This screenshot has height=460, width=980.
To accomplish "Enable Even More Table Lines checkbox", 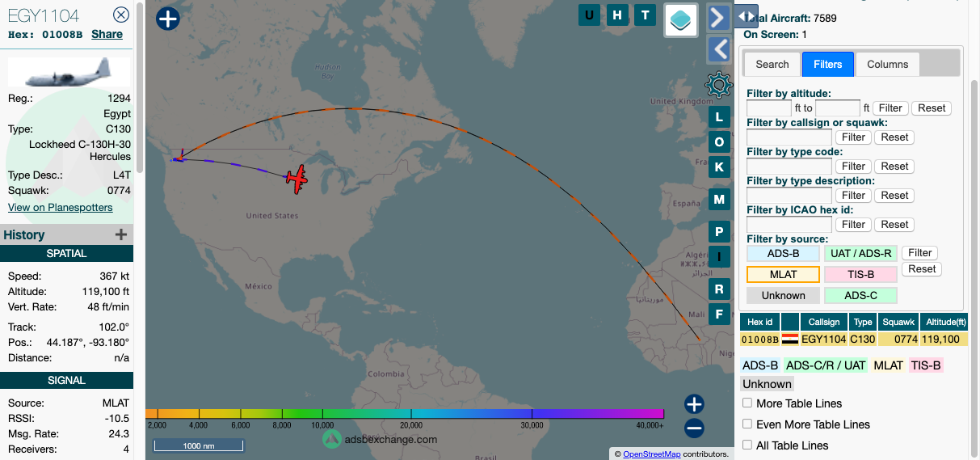I will click(747, 424).
